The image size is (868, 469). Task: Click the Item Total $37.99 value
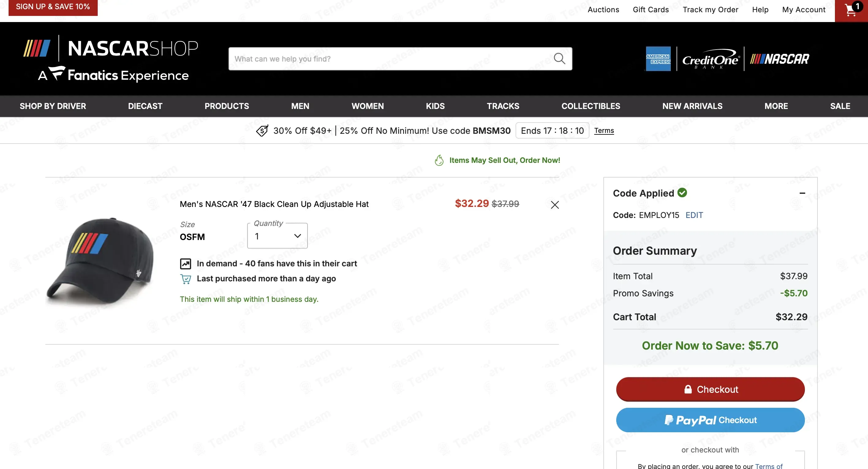click(x=794, y=276)
